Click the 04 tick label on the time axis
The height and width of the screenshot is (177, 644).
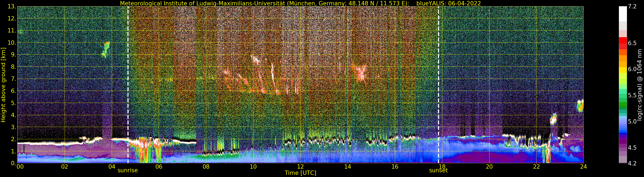[x=112, y=167]
